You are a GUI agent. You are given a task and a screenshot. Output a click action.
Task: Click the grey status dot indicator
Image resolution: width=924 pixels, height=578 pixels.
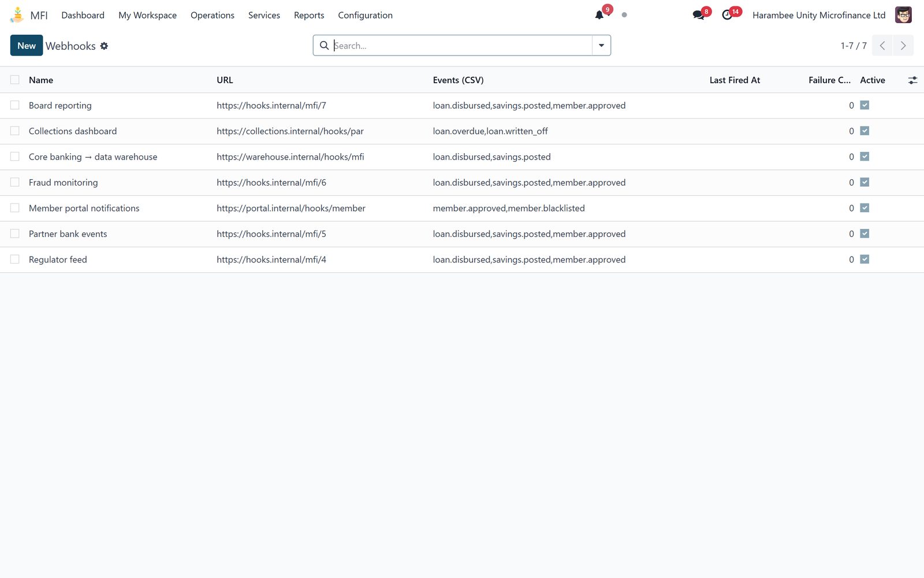tap(624, 15)
